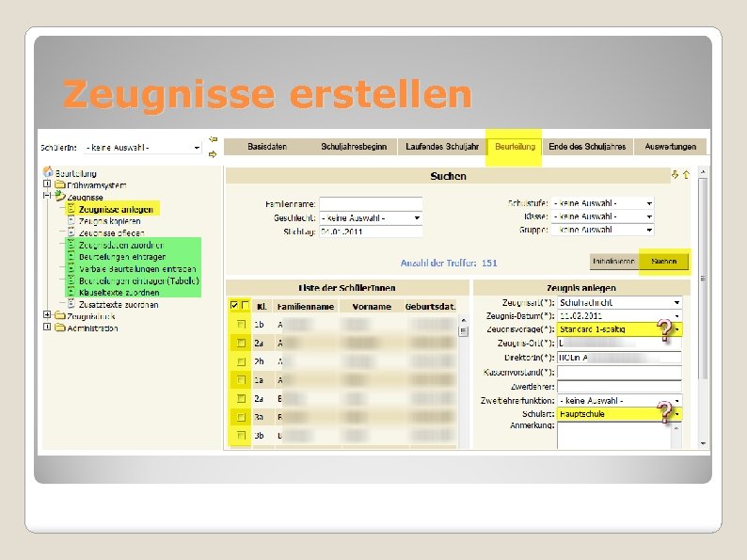Open the Zeugnisart dropdown

point(677,303)
